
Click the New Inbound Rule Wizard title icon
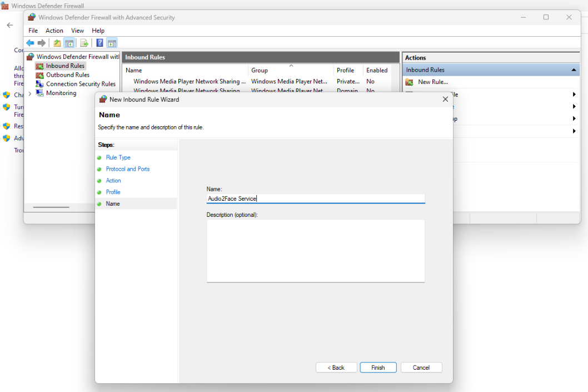point(103,100)
